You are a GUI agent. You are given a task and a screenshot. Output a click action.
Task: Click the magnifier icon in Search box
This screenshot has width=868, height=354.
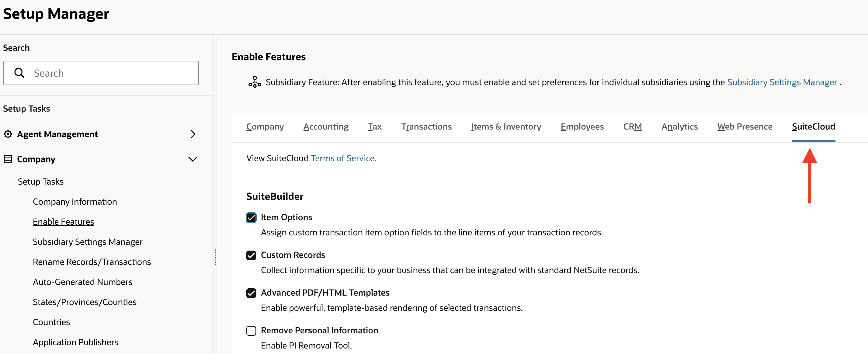click(x=19, y=73)
